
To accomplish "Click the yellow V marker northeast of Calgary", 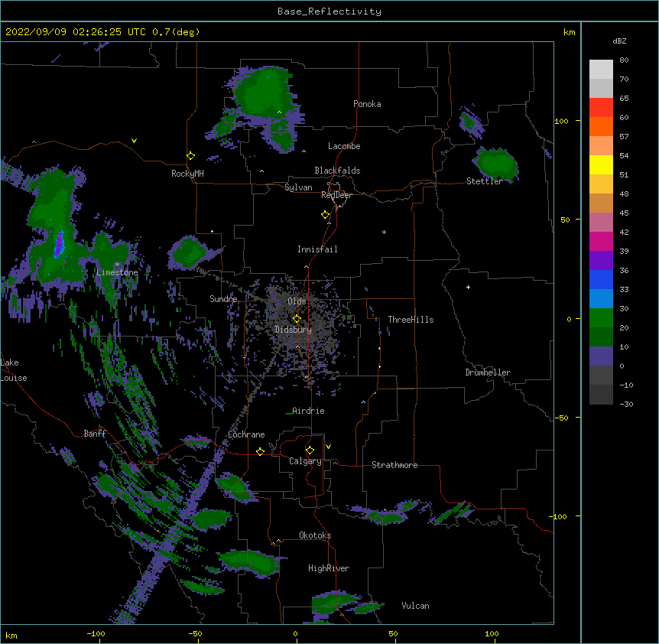I will click(x=328, y=447).
